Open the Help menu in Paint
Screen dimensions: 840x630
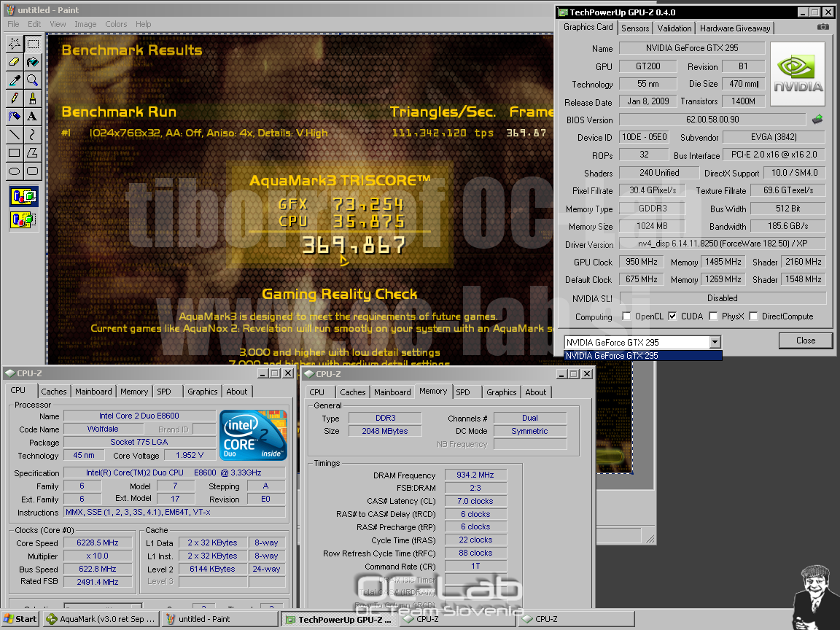click(143, 24)
